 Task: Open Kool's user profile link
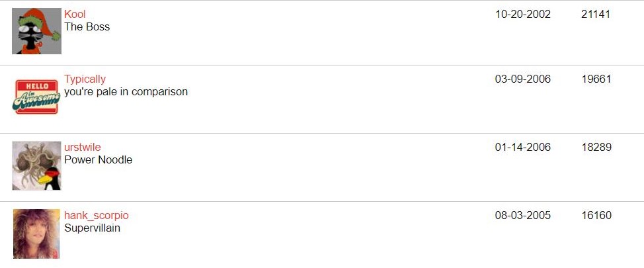(x=75, y=15)
